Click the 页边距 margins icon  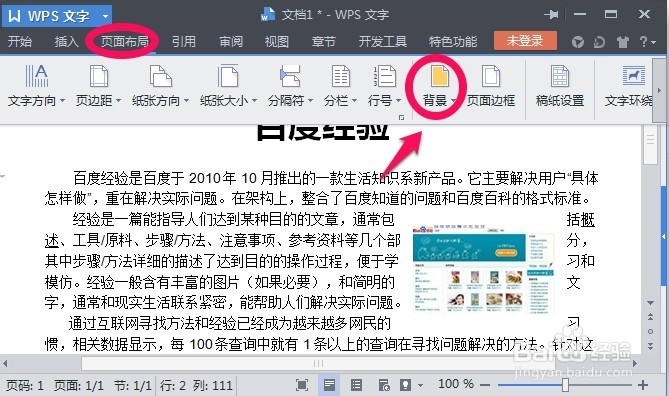pos(99,76)
